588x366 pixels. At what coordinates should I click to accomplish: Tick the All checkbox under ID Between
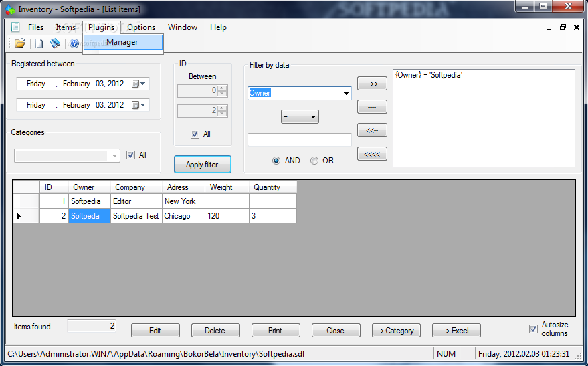point(195,134)
